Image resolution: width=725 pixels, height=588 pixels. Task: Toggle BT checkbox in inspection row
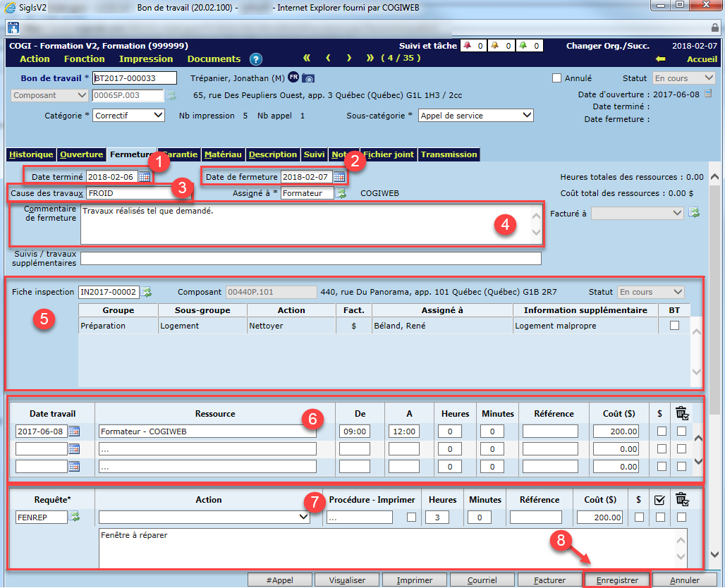(675, 326)
